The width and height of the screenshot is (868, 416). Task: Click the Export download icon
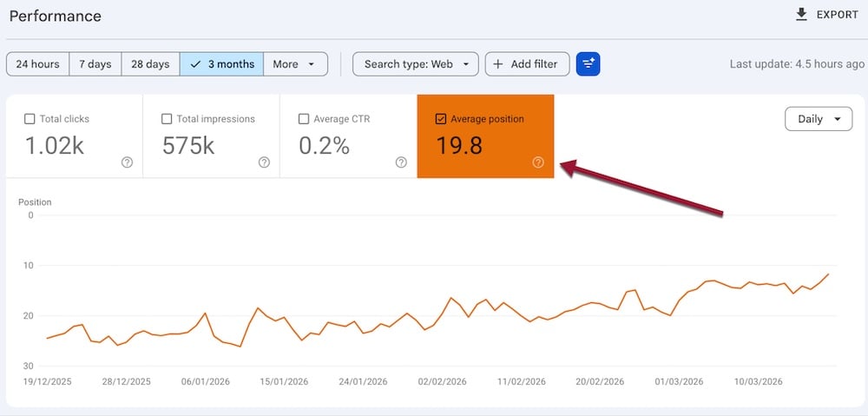(801, 15)
